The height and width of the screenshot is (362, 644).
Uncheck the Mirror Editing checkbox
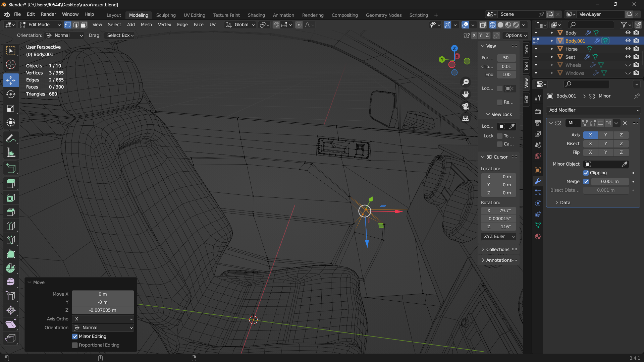(x=75, y=336)
